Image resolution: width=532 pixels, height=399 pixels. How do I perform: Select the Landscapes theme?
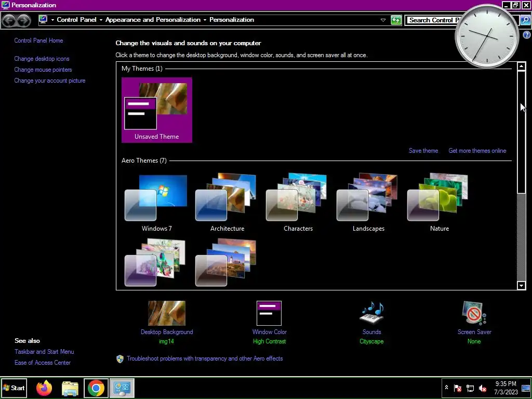tap(368, 203)
